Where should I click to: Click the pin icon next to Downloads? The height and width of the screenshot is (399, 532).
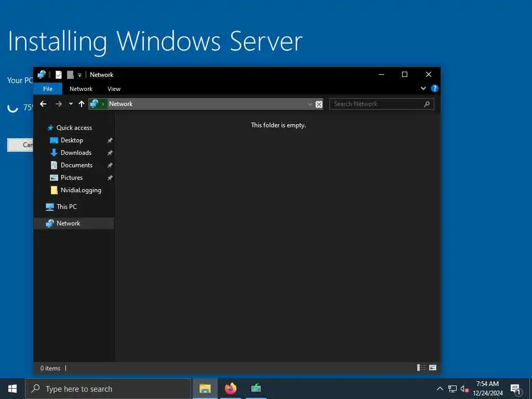(110, 153)
